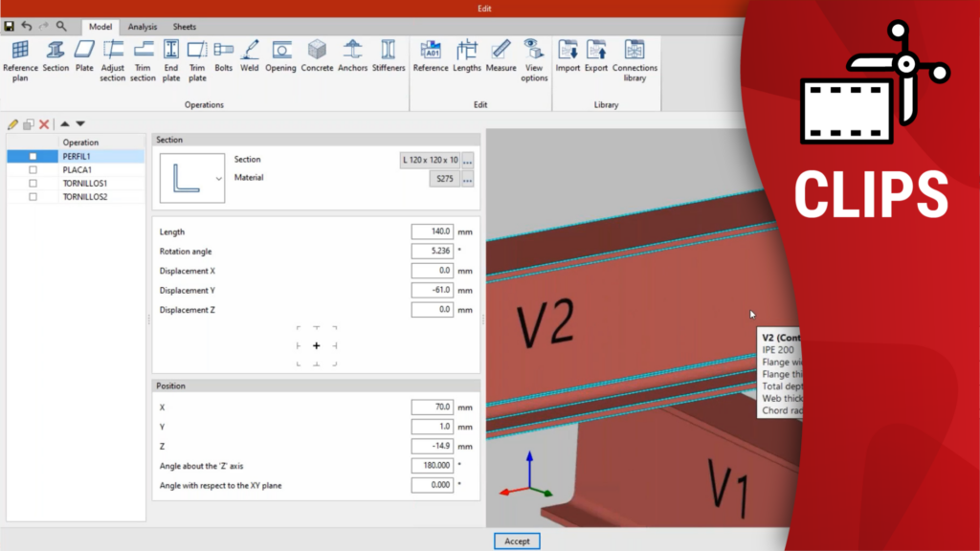Click the Concrete operation icon
This screenshot has width=980, height=551.
tap(317, 59)
